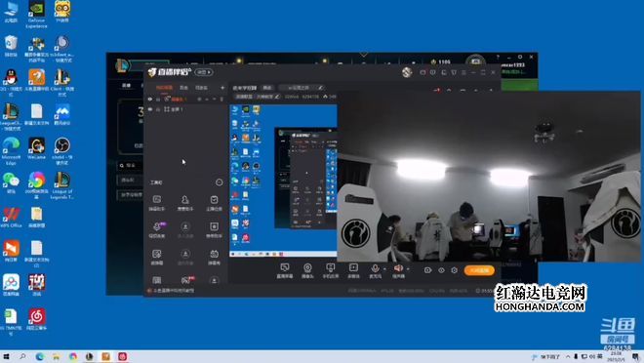Open stream settings gear icon
Image resolution: width=644 pixels, height=363 pixels.
[x=455, y=270]
